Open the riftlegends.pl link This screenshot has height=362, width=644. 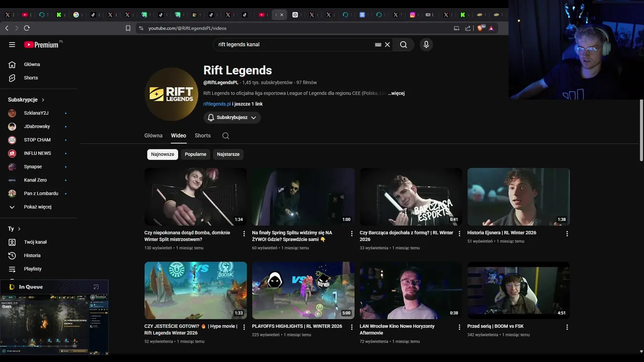click(x=217, y=104)
